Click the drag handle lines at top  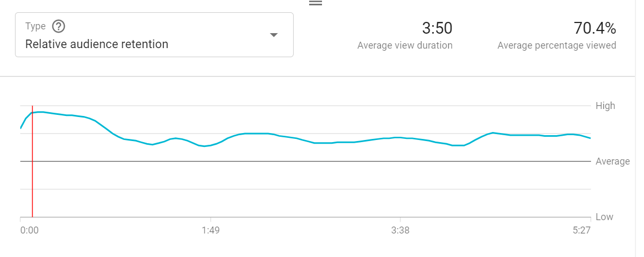point(316,3)
